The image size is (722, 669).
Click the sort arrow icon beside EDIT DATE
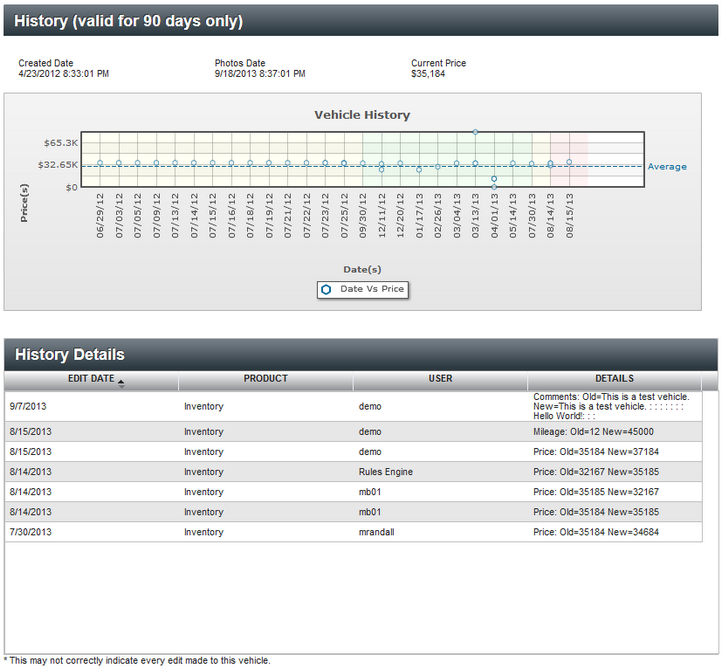[x=121, y=383]
